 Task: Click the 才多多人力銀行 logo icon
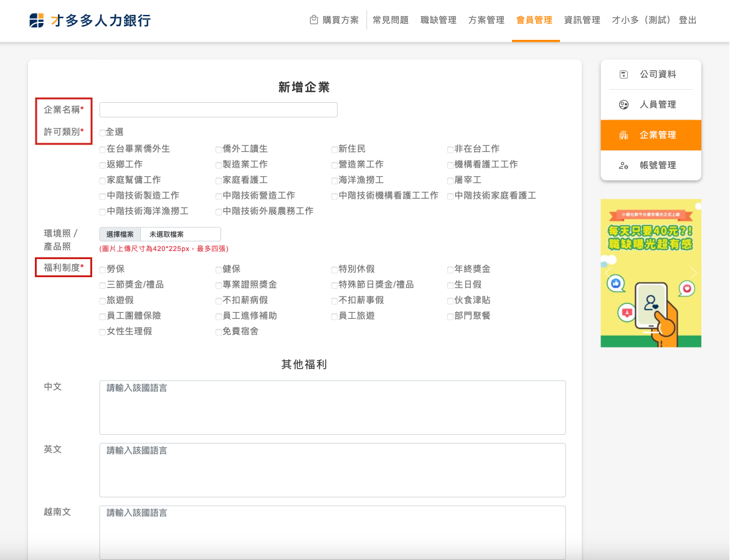click(37, 21)
